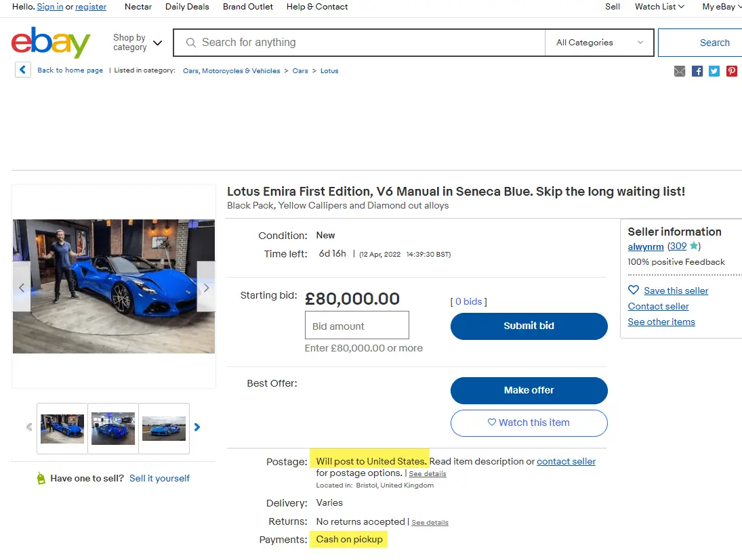The height and width of the screenshot is (560, 742).
Task: Open the Daily Deals menu item
Action: pos(187,7)
